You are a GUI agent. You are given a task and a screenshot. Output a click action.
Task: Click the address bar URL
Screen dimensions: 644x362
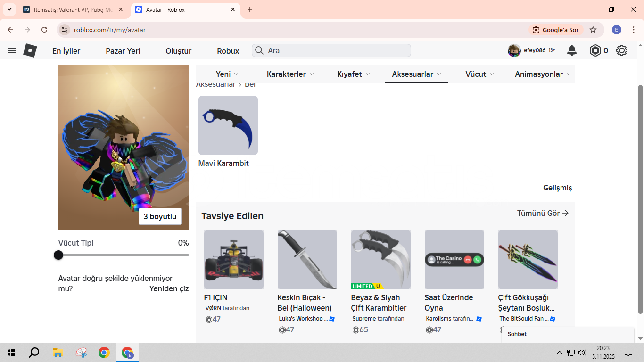pyautogui.click(x=110, y=30)
